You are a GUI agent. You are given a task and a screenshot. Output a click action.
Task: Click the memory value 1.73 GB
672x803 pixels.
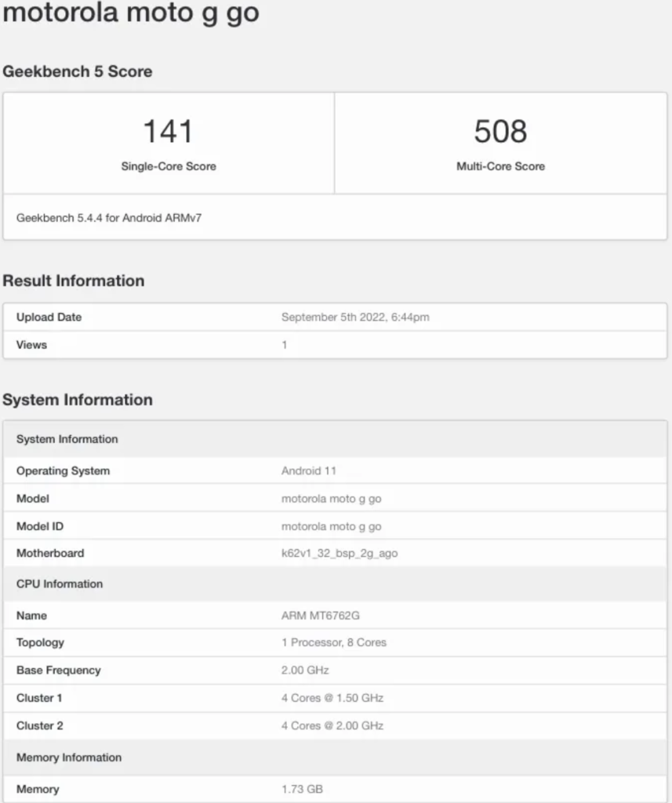pyautogui.click(x=302, y=789)
